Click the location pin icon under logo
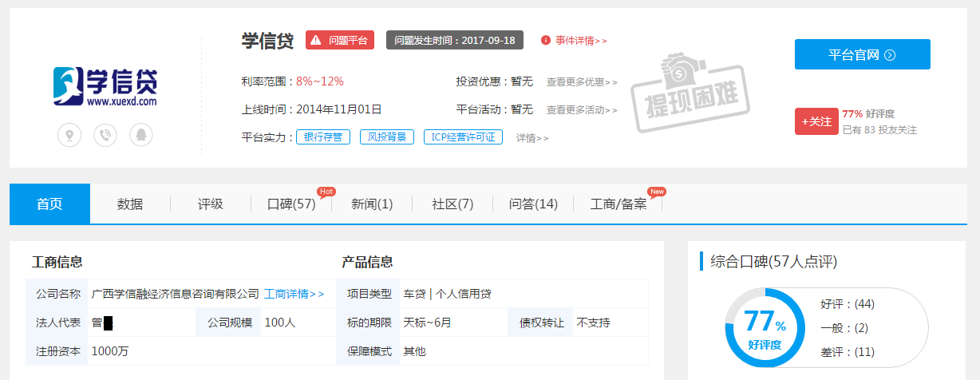The width and height of the screenshot is (980, 380). point(69,135)
